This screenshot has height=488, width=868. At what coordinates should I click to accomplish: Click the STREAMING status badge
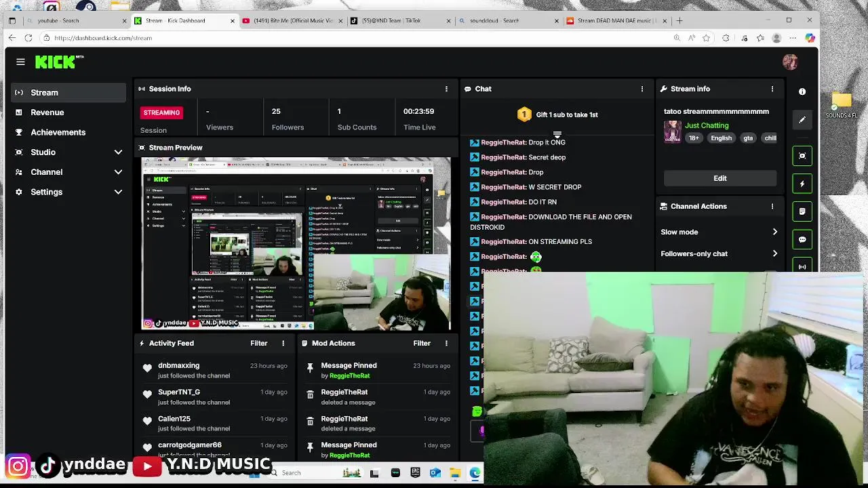pyautogui.click(x=161, y=113)
